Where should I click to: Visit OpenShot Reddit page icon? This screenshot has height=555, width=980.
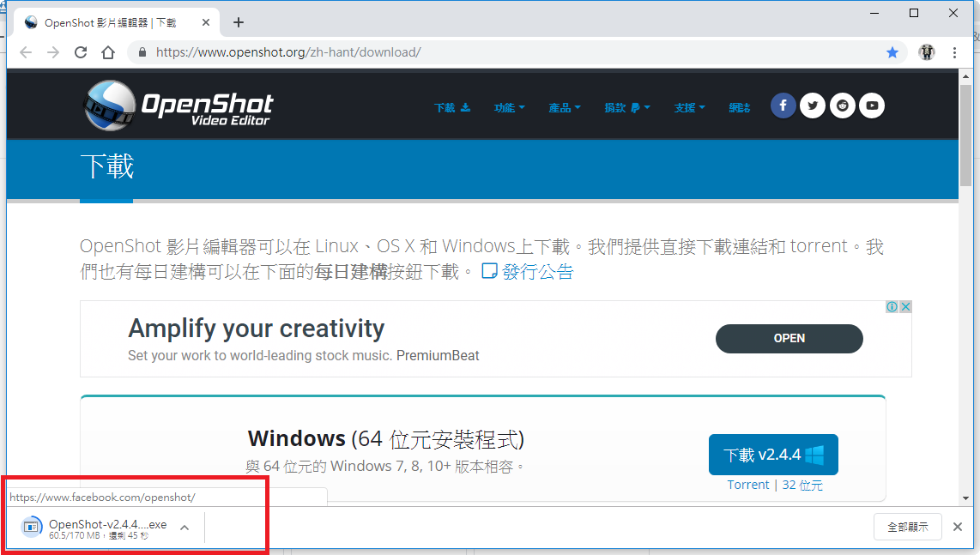(x=843, y=106)
